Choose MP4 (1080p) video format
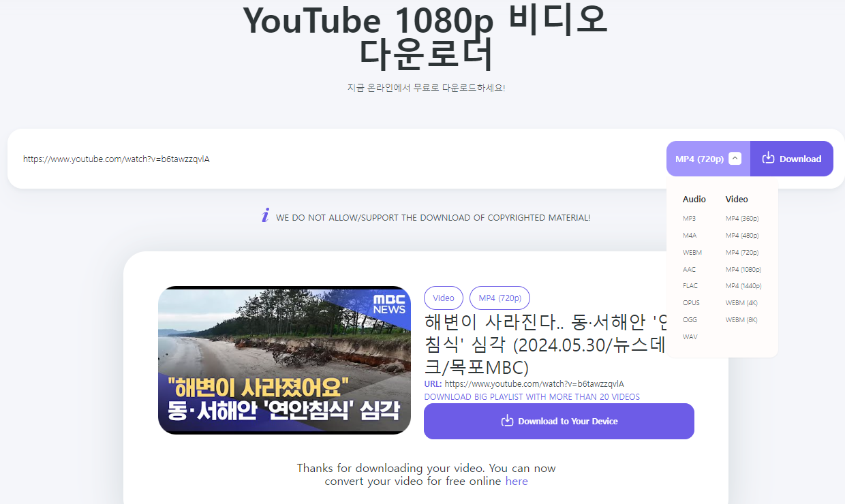845x504 pixels. [x=743, y=270]
